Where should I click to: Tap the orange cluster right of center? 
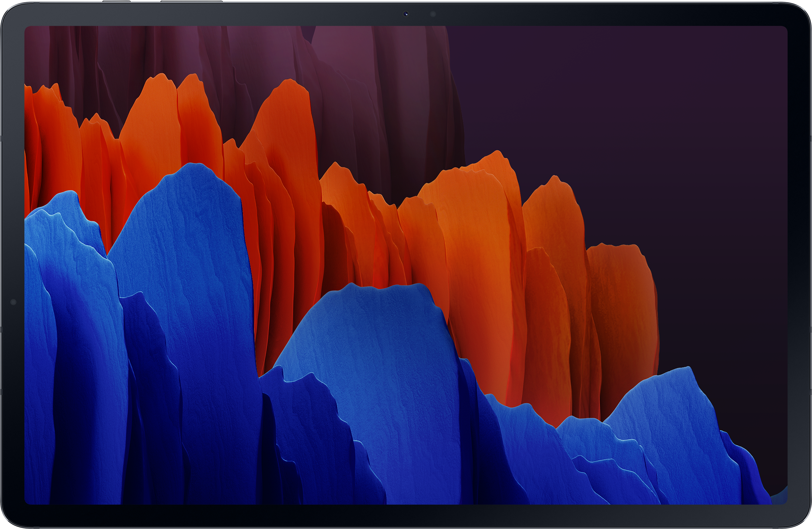[478, 256]
